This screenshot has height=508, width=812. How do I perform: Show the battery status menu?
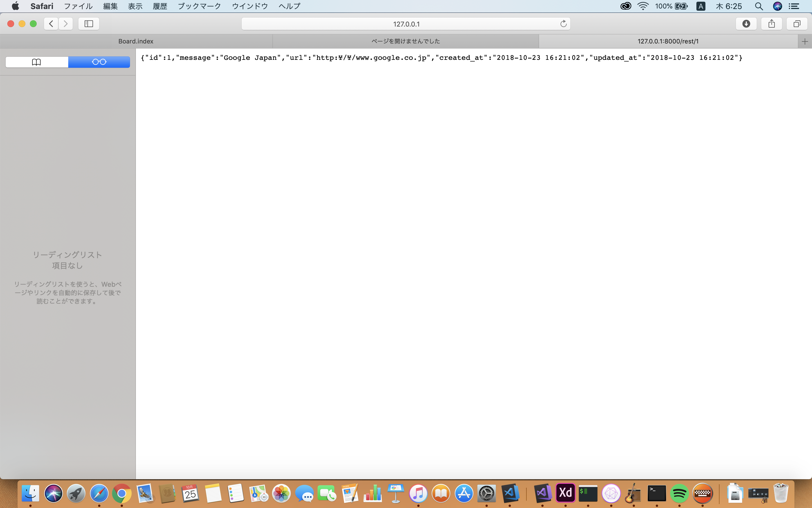[x=671, y=6]
